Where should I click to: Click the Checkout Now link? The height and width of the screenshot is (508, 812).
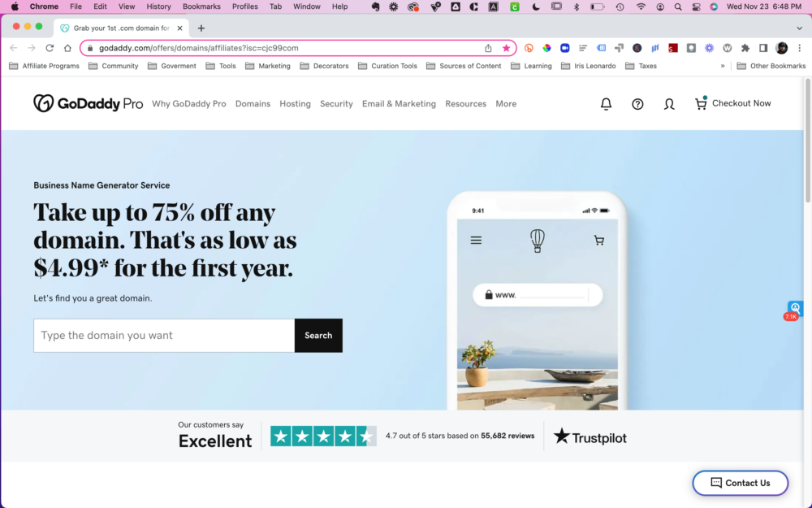pyautogui.click(x=741, y=103)
